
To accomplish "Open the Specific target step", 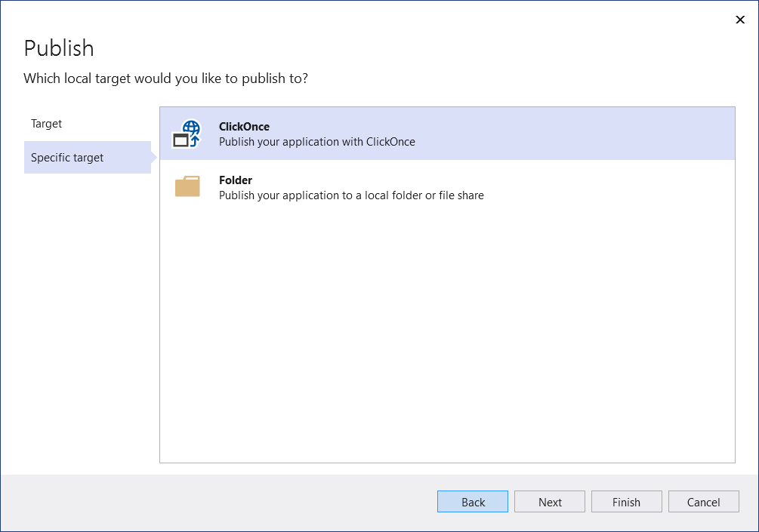I will [88, 157].
